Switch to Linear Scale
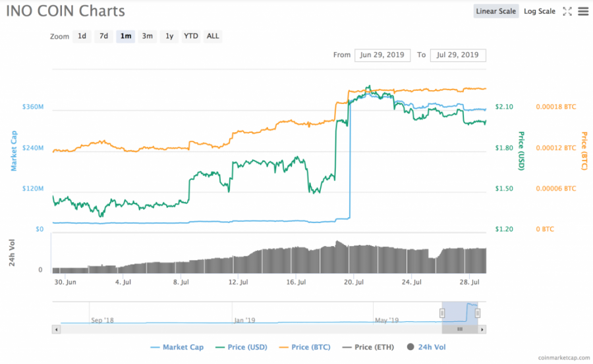 [x=495, y=11]
